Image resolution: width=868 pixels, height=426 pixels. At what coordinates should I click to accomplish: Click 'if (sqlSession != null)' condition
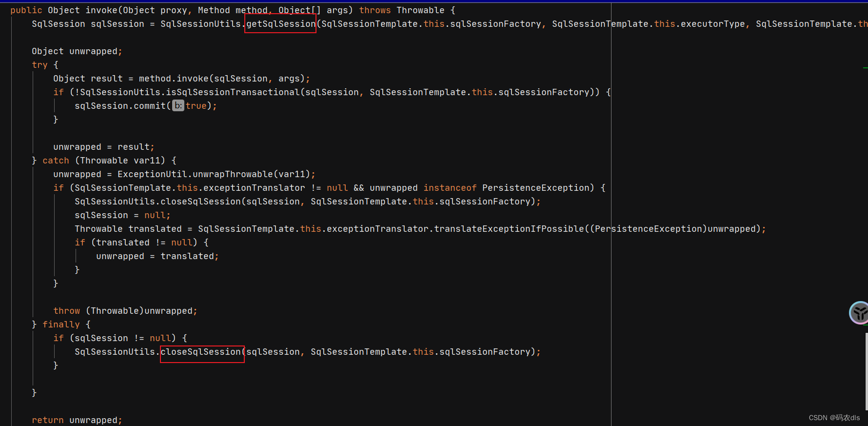coord(115,338)
